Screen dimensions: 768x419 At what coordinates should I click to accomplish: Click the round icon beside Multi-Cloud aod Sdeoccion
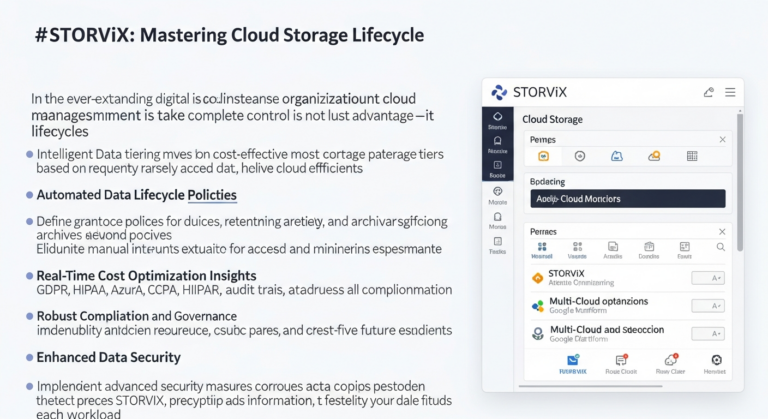click(x=538, y=334)
